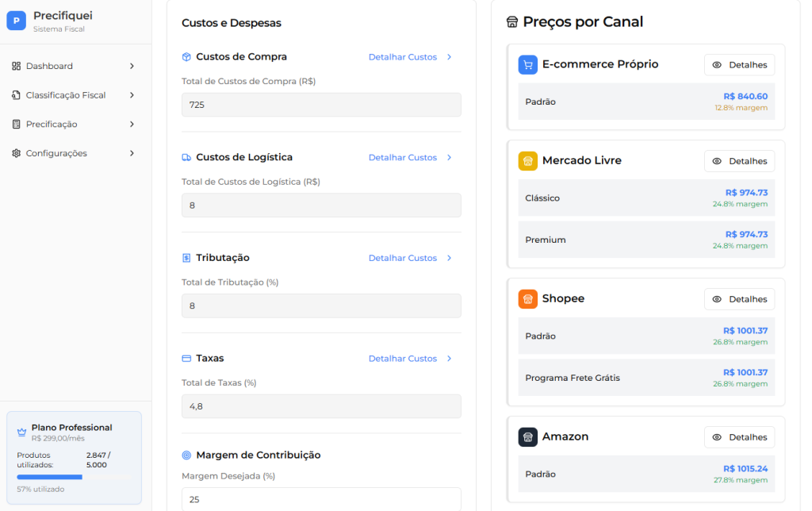Click the yellow Mercado Livre store icon
The height and width of the screenshot is (511, 812).
tap(528, 161)
